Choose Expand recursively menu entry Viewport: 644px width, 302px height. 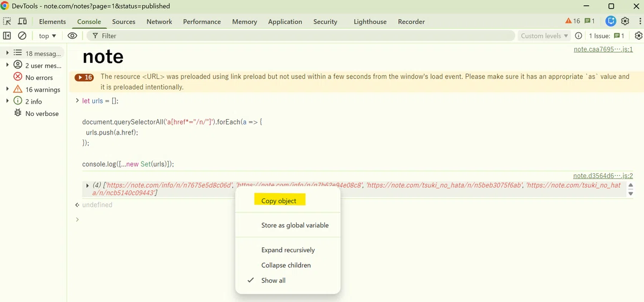[288, 250]
